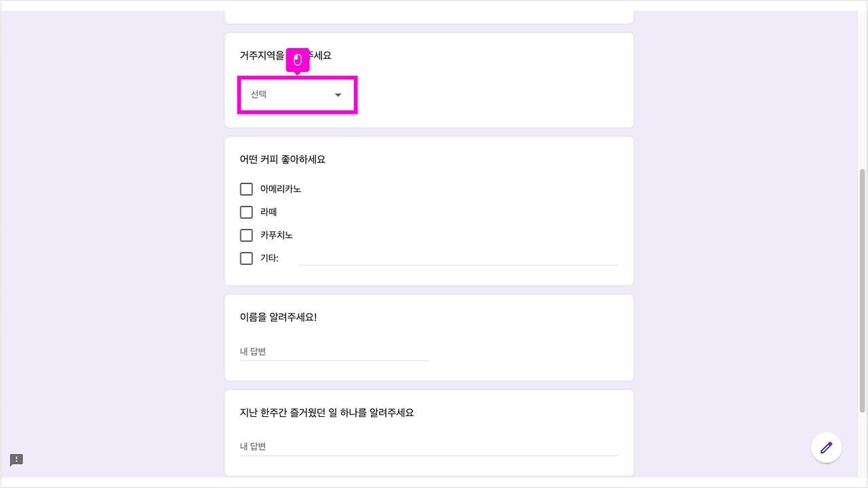
Task: Expand the highlighted 선택 dropdown
Action: tap(297, 94)
